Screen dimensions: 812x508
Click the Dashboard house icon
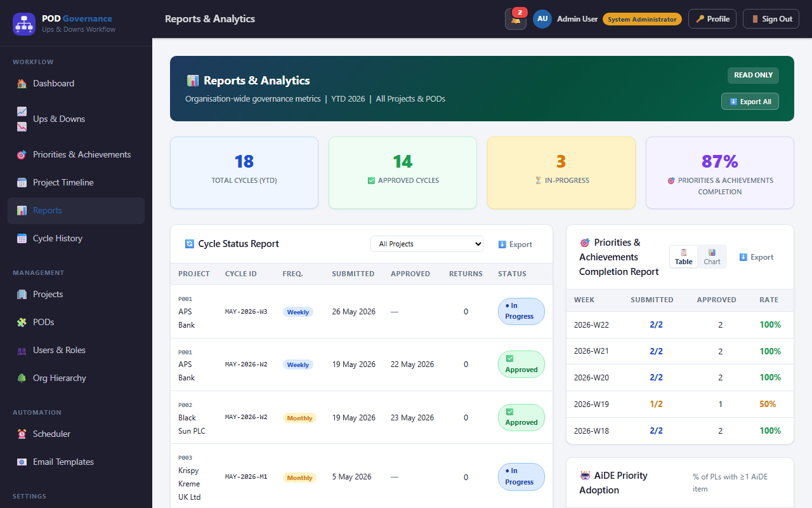(x=22, y=83)
